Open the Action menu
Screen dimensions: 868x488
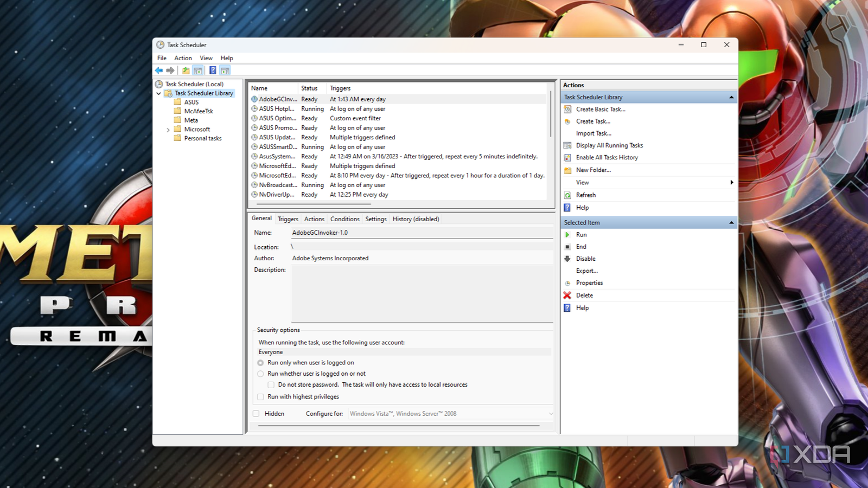[183, 58]
